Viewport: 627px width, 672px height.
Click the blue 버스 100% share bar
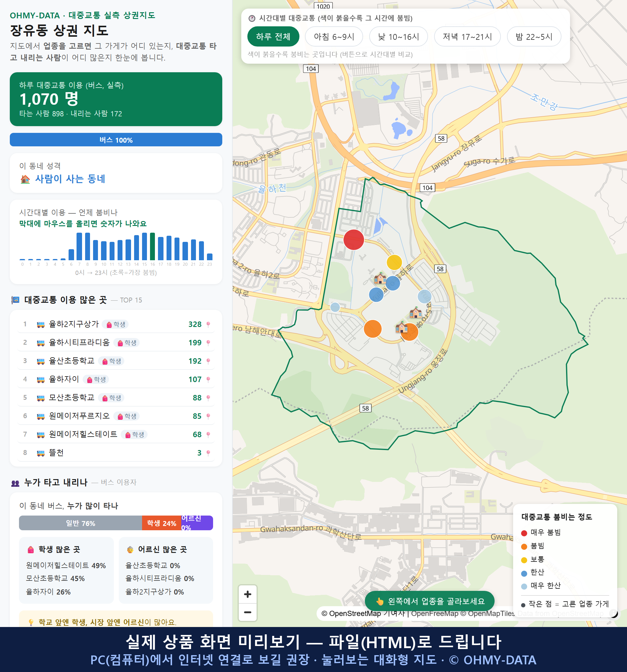coord(116,140)
